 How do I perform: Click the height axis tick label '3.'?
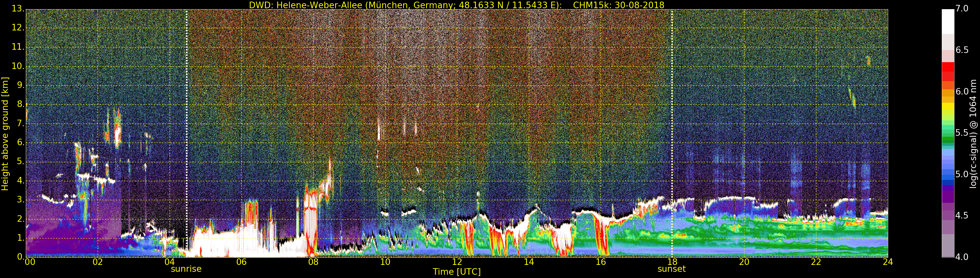point(21,200)
